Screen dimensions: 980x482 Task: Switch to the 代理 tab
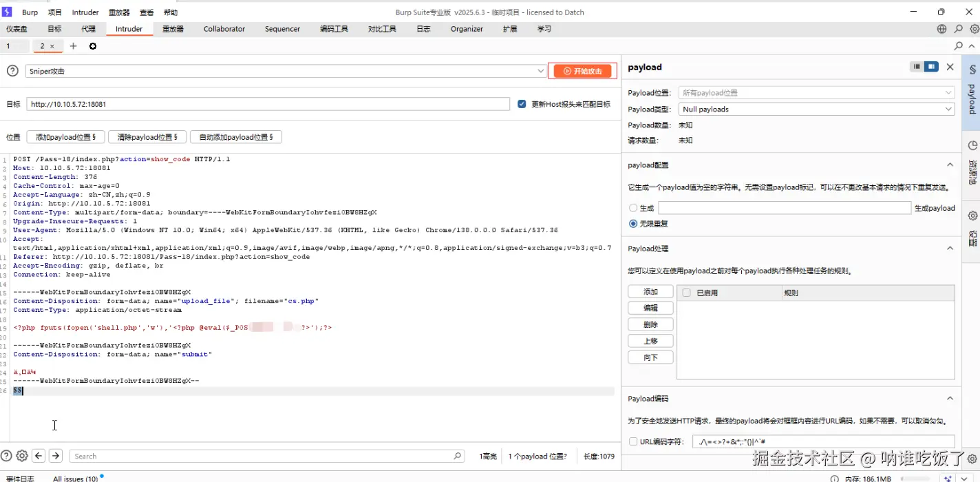[89, 29]
